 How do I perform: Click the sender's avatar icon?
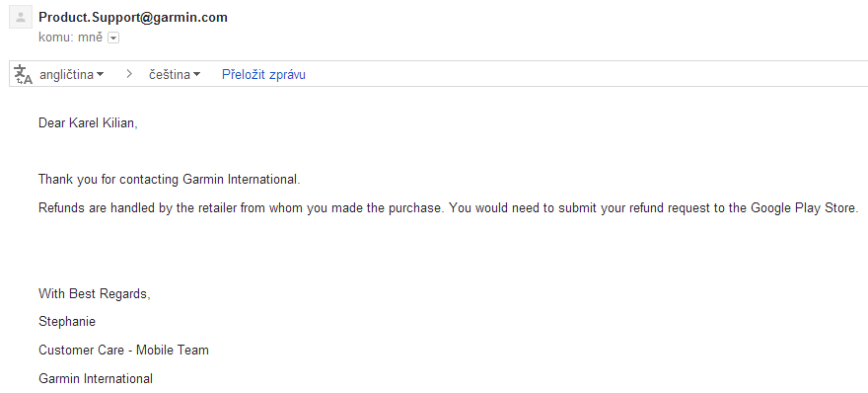[21, 18]
